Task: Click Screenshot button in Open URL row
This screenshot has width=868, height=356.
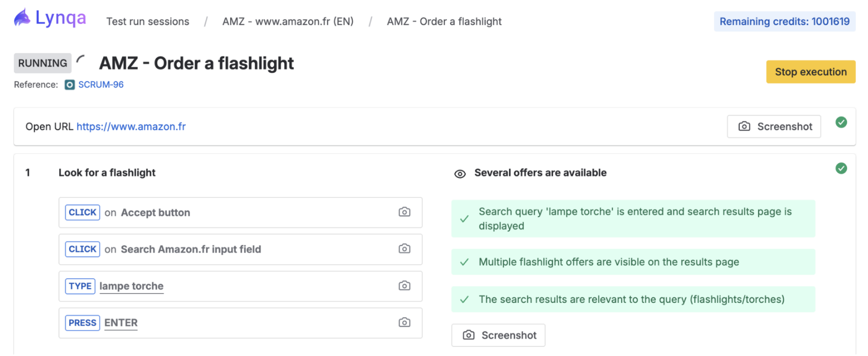Action: (774, 127)
